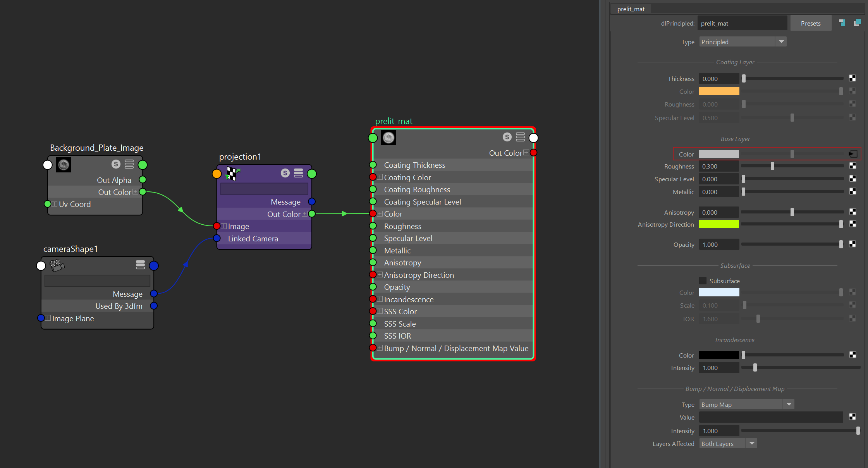Screen dimensions: 868x468
Task: Click the projection1 checker projection icon
Action: coord(233,174)
